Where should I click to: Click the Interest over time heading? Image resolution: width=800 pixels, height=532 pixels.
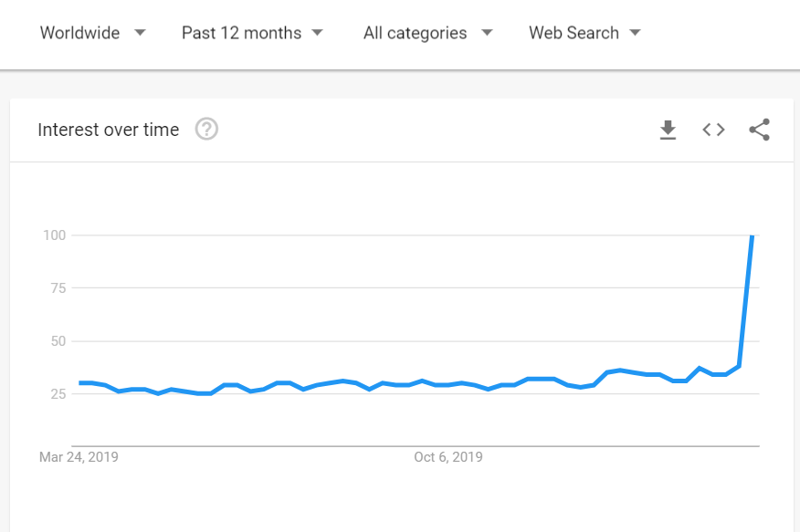coord(108,130)
